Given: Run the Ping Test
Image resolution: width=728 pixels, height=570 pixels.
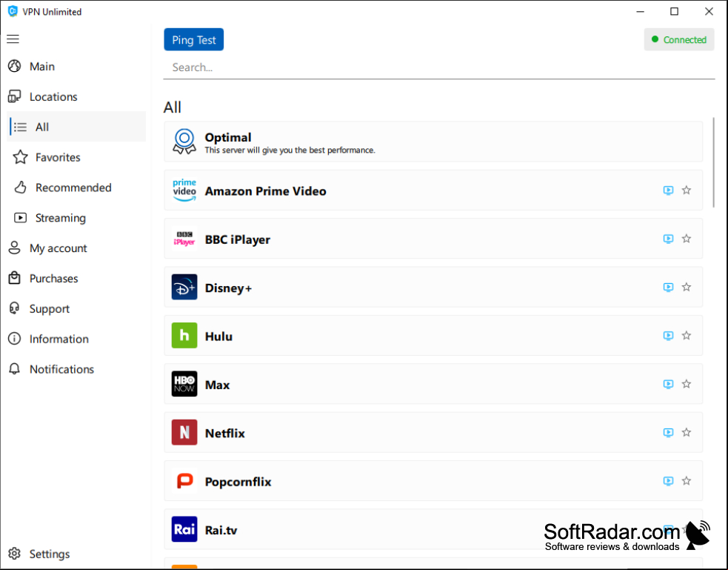Looking at the screenshot, I should coord(193,39).
